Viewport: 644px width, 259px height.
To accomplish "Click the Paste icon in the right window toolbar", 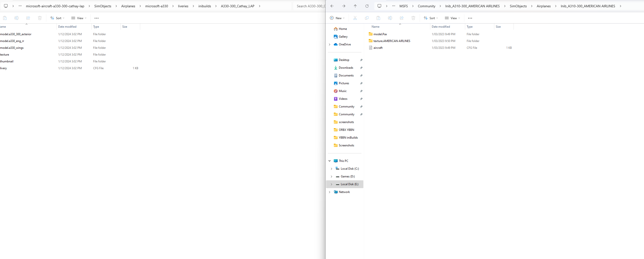I will pyautogui.click(x=378, y=18).
